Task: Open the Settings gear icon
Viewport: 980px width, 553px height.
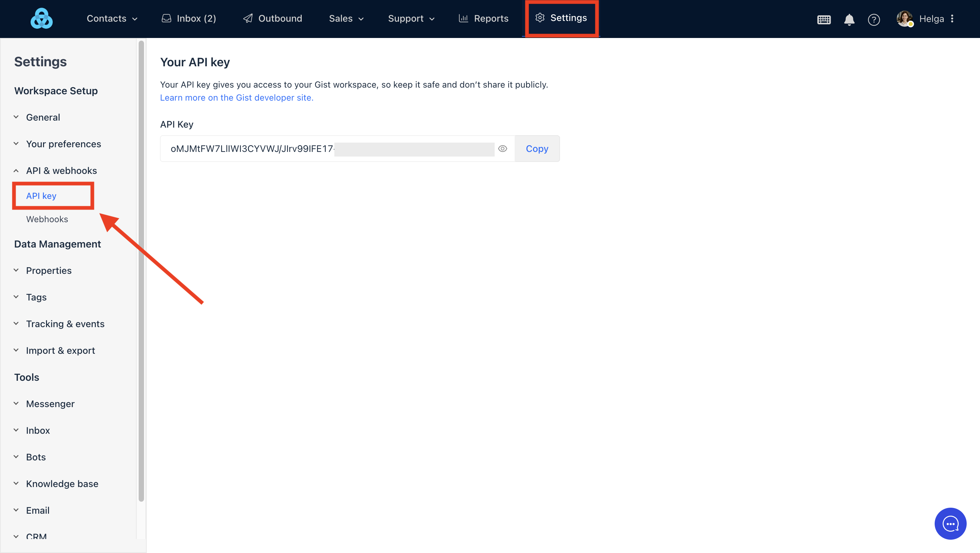Action: (x=540, y=18)
